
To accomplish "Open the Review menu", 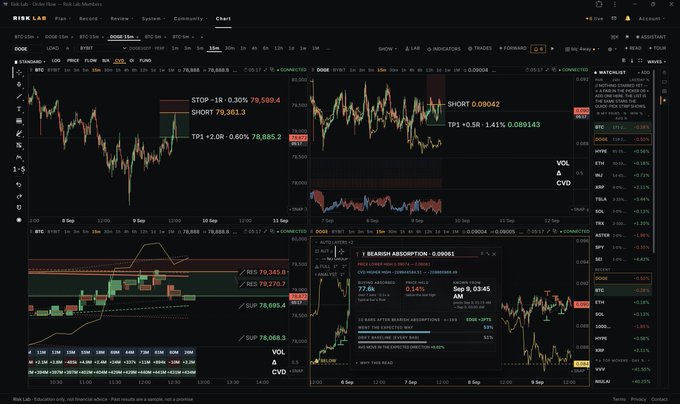I will pyautogui.click(x=121, y=19).
